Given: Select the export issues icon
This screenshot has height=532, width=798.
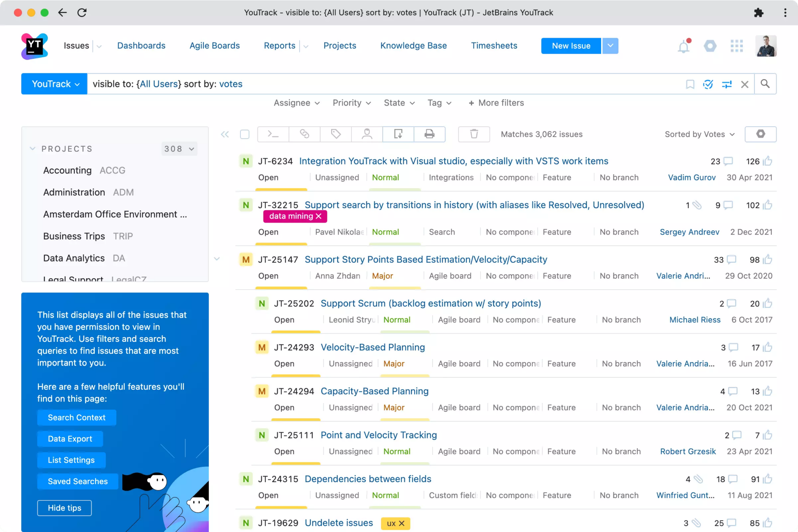Looking at the screenshot, I should (x=398, y=134).
